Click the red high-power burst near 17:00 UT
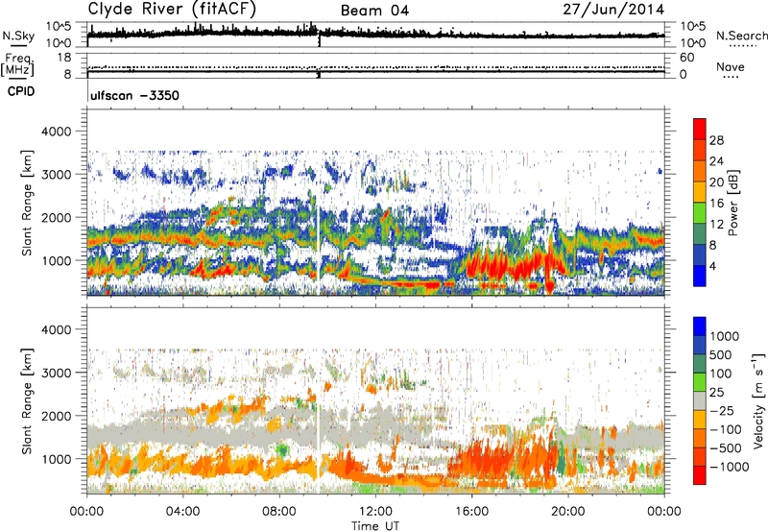768x532 pixels. tap(492, 264)
